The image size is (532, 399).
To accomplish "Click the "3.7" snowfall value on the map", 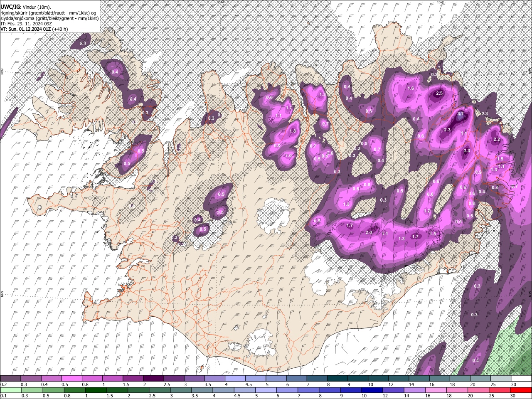I will pos(461,113).
